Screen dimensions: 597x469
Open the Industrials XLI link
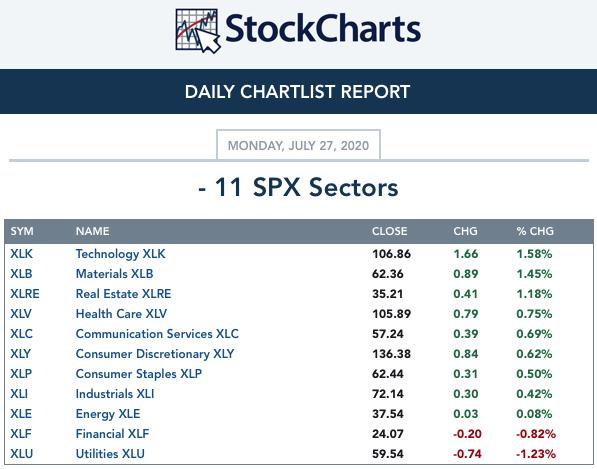[x=115, y=394]
